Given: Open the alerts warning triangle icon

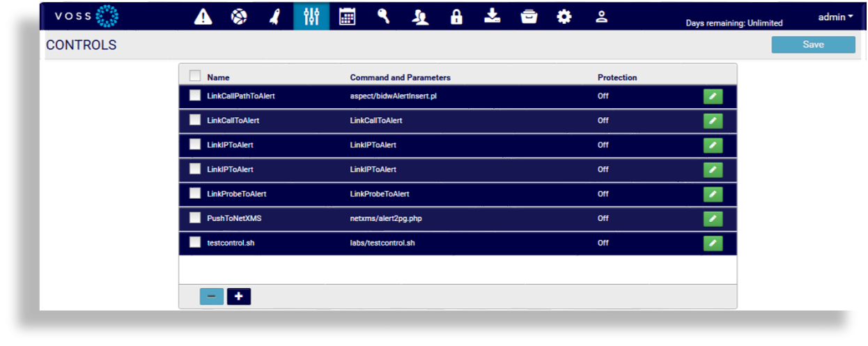Looking at the screenshot, I should click(203, 17).
